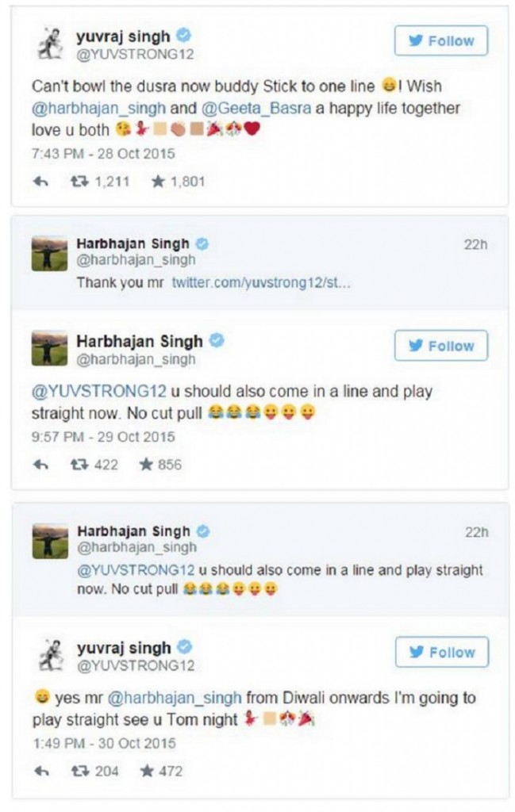The width and height of the screenshot is (515, 812).
Task: Favorite the tweet with 856 stars
Action: [146, 465]
